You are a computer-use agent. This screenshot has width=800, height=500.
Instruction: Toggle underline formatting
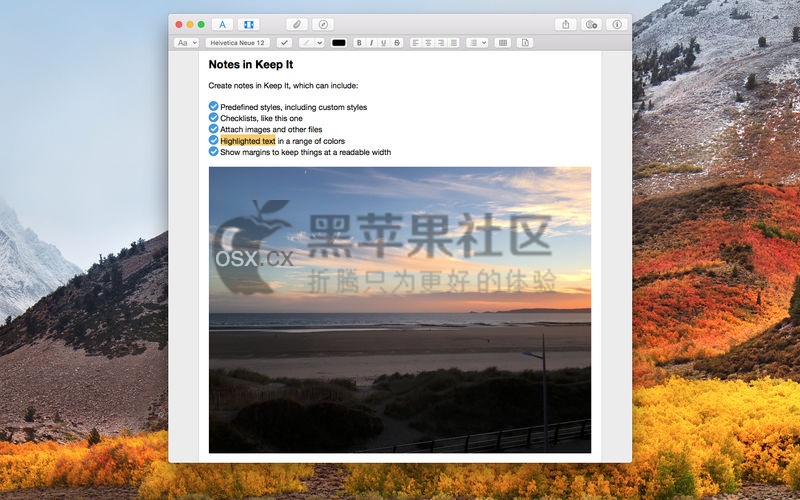pos(384,43)
